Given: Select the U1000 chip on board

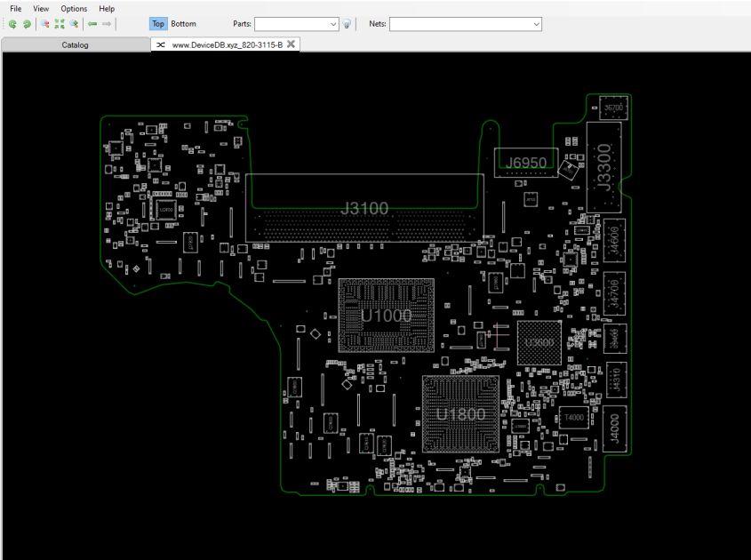Looking at the screenshot, I should [x=386, y=316].
